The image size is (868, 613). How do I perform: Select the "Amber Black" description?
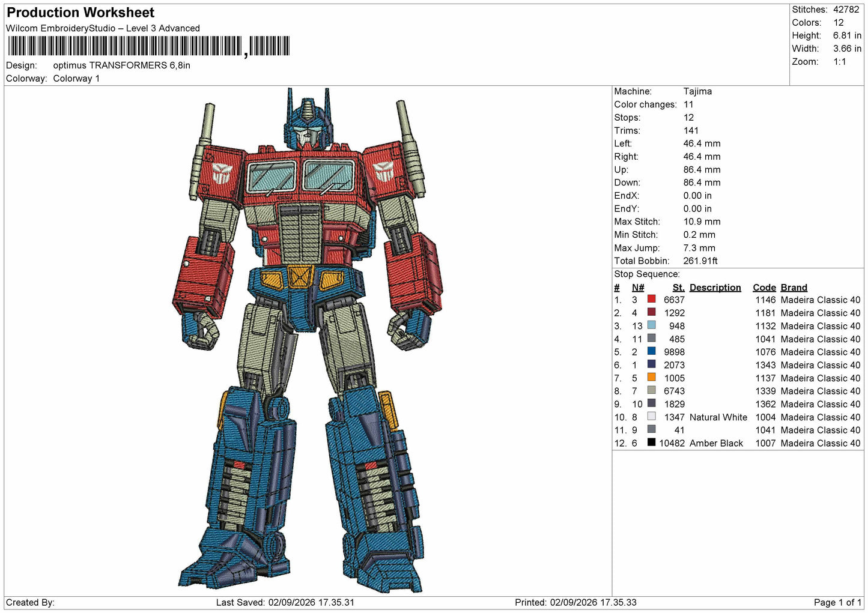(x=716, y=444)
